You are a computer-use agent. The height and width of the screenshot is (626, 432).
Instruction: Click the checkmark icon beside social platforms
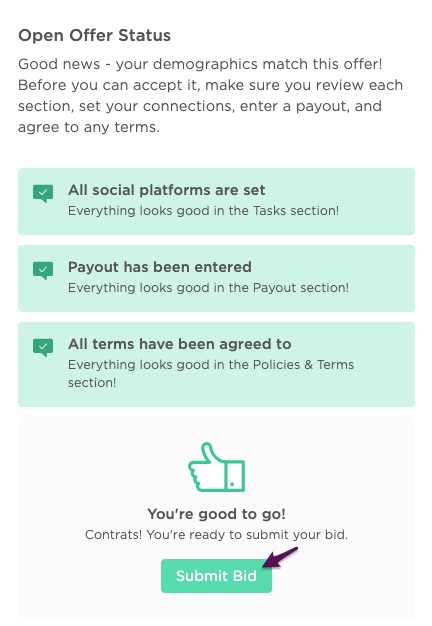pos(43,193)
